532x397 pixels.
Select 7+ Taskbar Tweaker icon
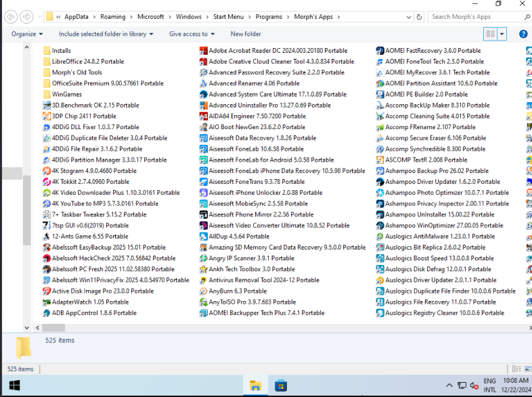(47, 214)
